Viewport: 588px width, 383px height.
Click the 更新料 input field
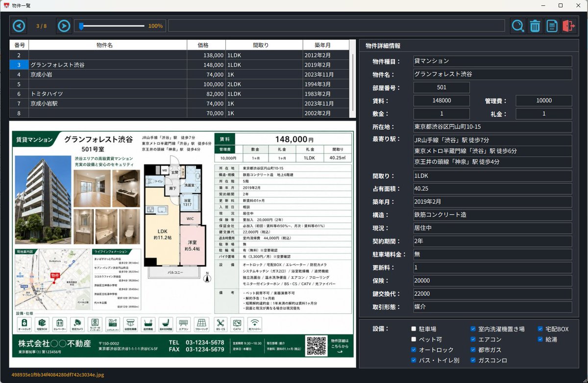[x=492, y=268]
